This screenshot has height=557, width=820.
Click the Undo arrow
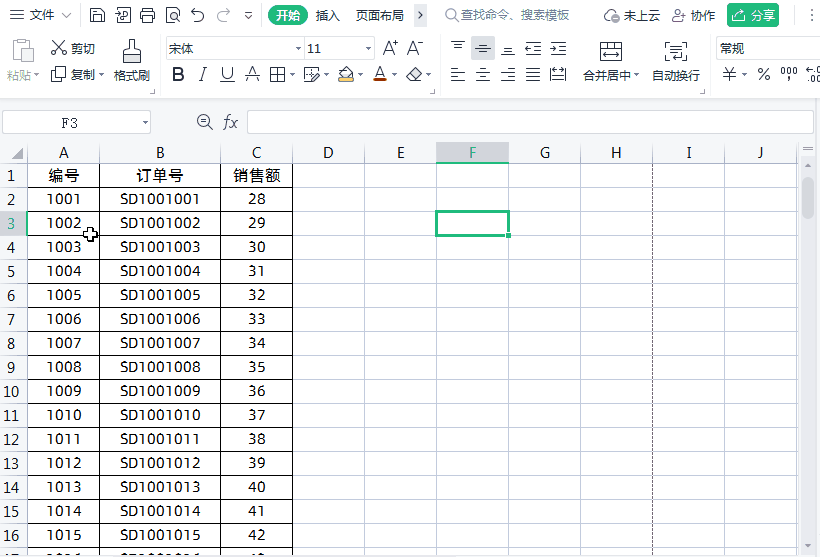click(198, 15)
